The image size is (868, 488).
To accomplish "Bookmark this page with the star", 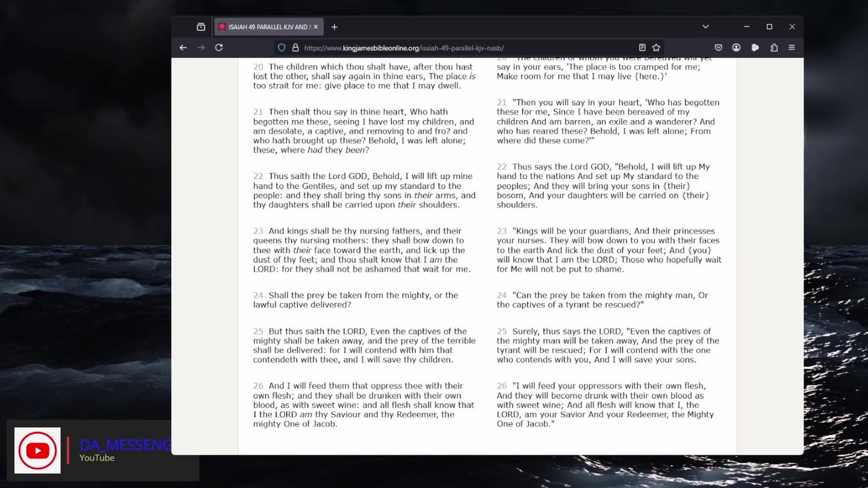I will [x=656, y=47].
